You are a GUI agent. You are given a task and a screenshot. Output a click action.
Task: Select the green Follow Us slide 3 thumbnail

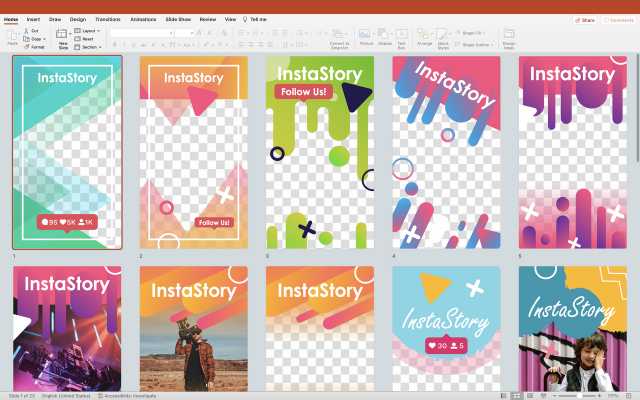(x=319, y=152)
